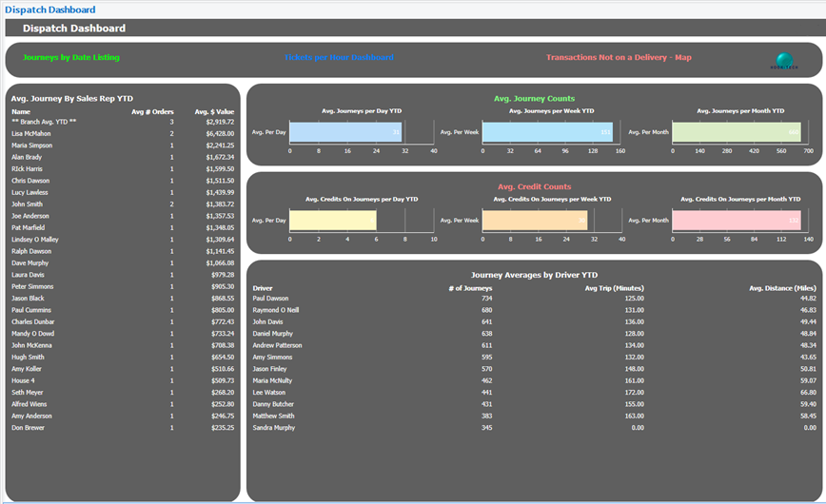Click the # of Journeys column header
Screen dimensions: 826x504
pos(470,288)
